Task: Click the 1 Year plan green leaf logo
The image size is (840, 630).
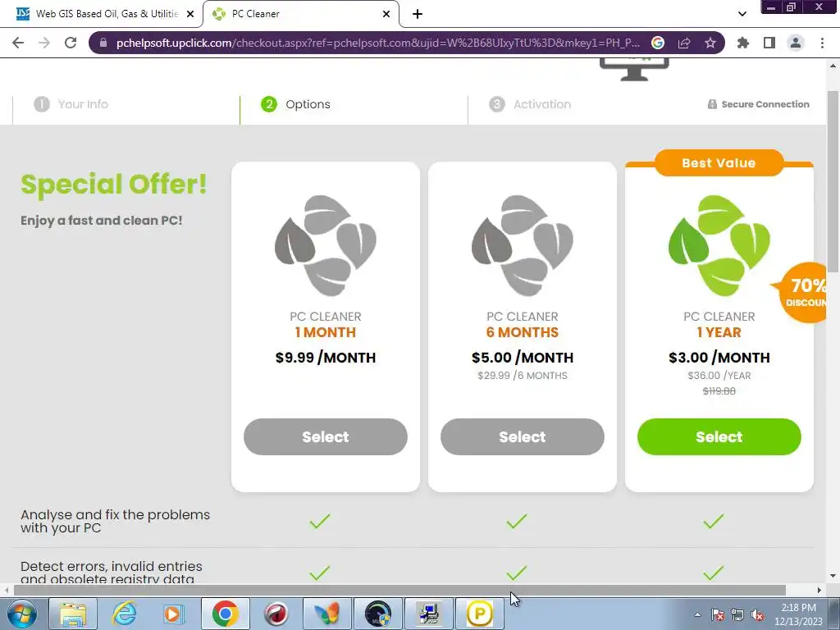Action: 719,245
